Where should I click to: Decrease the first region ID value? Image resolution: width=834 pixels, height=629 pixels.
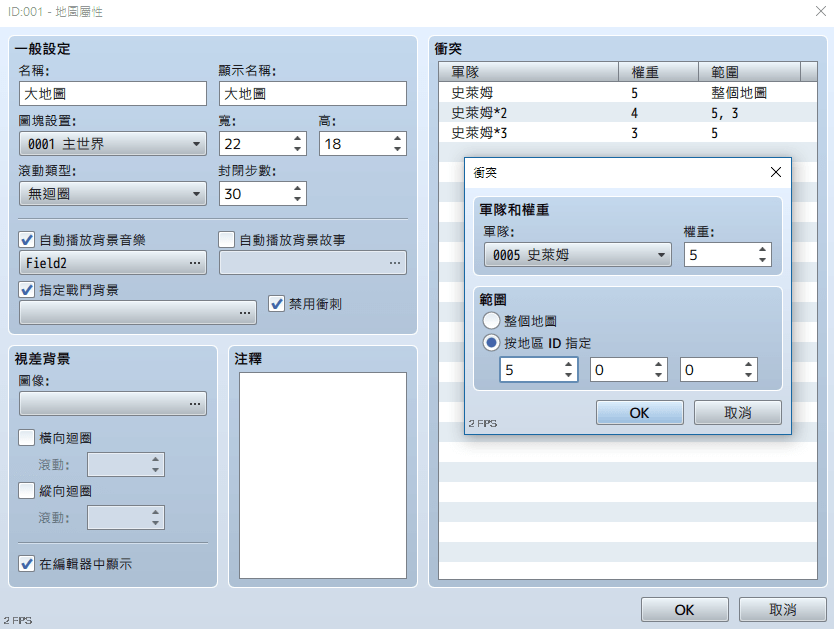pos(569,375)
